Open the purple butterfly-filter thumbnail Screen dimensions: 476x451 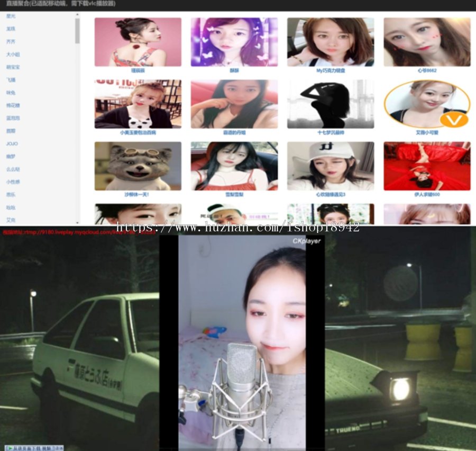(234, 42)
